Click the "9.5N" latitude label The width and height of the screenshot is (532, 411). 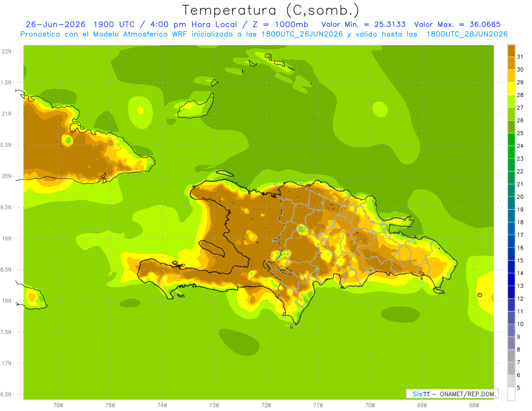(x=6, y=207)
